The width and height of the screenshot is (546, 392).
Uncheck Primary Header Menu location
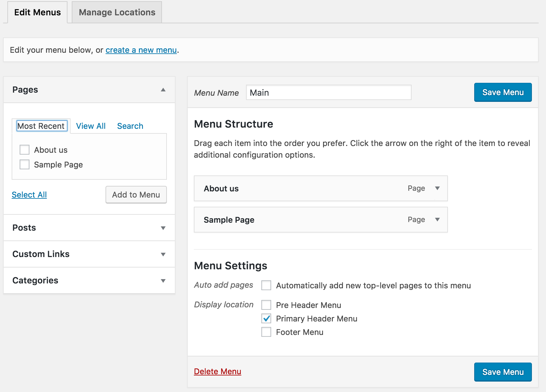pos(266,319)
